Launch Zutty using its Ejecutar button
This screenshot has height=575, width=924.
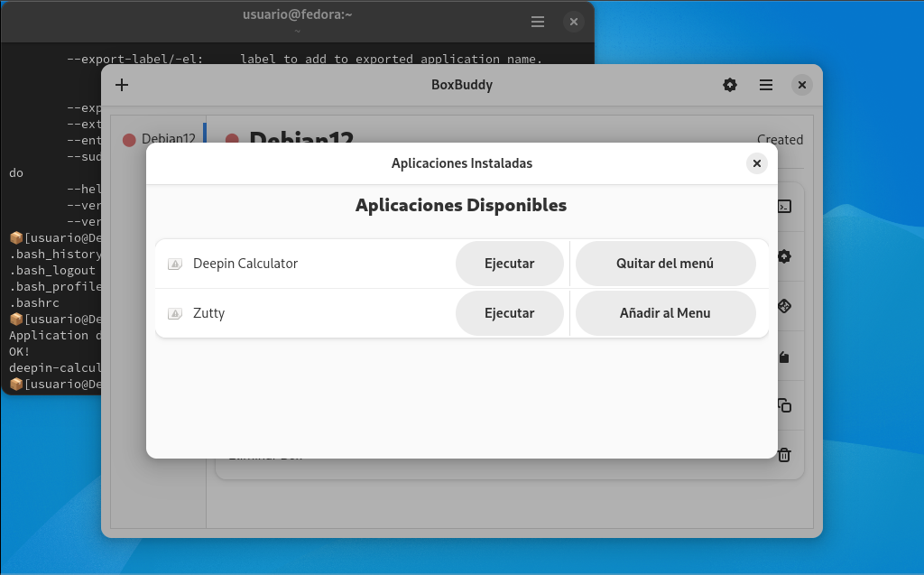(x=509, y=313)
